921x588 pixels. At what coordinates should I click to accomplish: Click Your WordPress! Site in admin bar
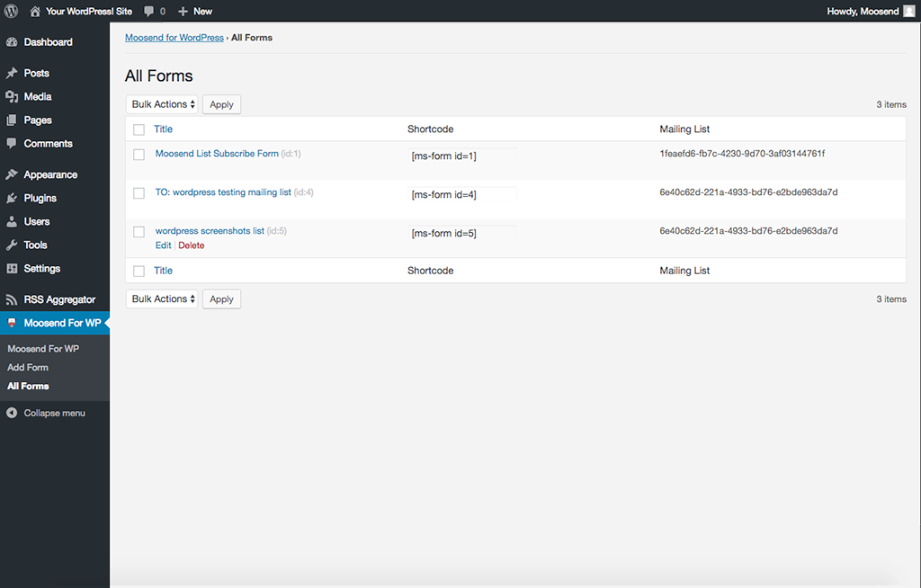click(x=89, y=11)
